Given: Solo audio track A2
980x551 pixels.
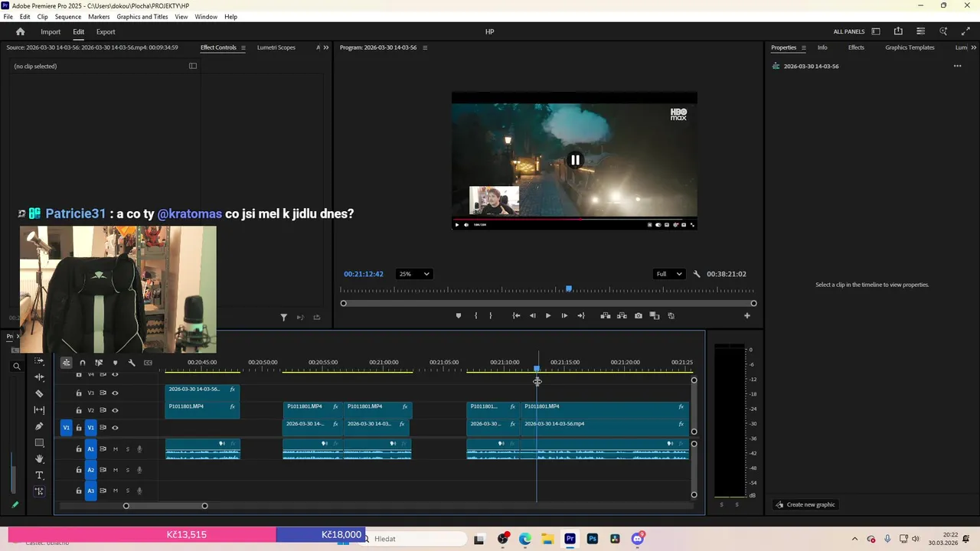Looking at the screenshot, I should coord(128,470).
